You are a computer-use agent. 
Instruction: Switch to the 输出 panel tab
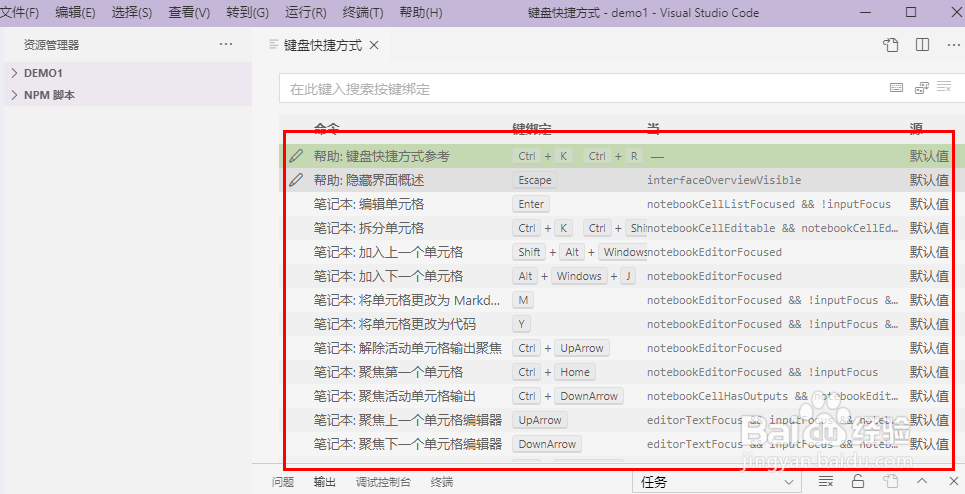[324, 482]
